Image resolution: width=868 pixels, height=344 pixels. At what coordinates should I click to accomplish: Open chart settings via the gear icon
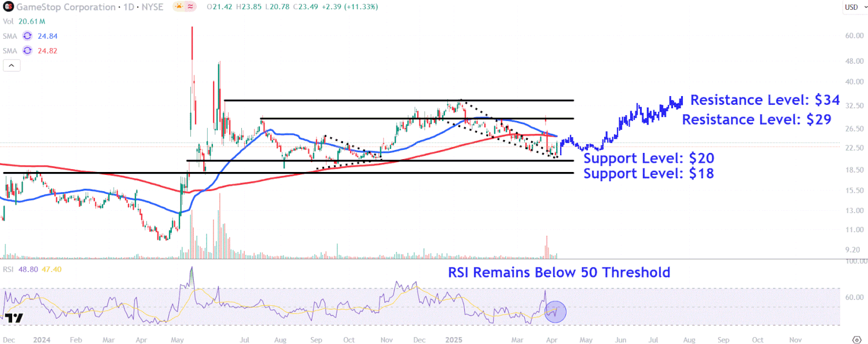[856, 339]
